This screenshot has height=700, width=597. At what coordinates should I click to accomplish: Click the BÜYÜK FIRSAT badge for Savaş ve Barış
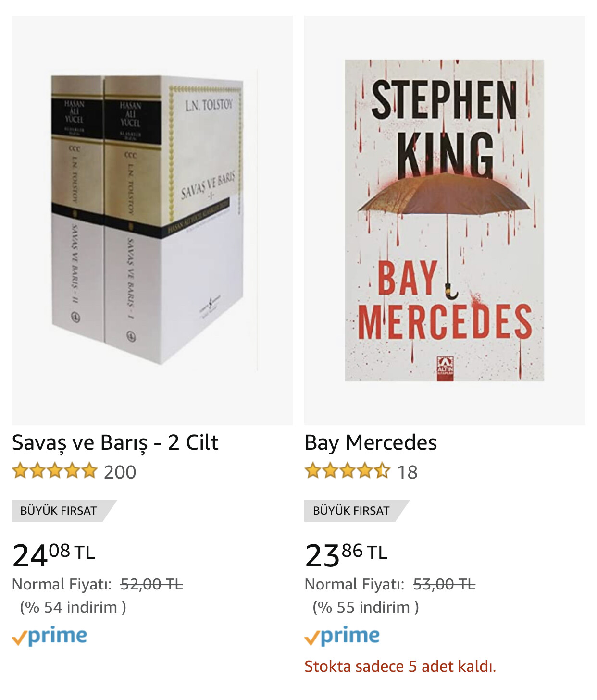pyautogui.click(x=63, y=511)
